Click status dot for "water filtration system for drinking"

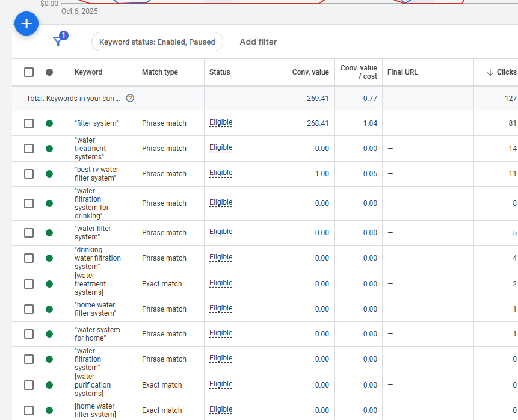(x=49, y=203)
